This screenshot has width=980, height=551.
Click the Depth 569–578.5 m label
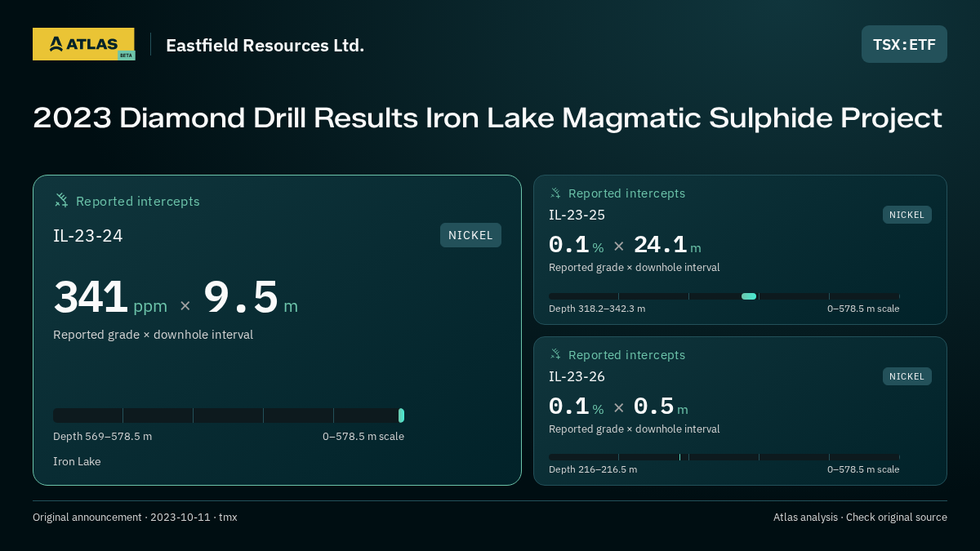coord(102,437)
